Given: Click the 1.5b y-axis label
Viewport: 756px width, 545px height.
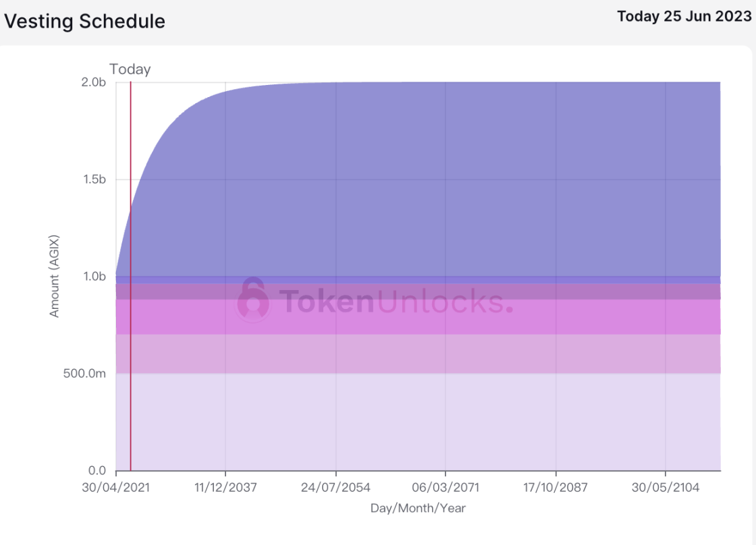Looking at the screenshot, I should point(94,179).
